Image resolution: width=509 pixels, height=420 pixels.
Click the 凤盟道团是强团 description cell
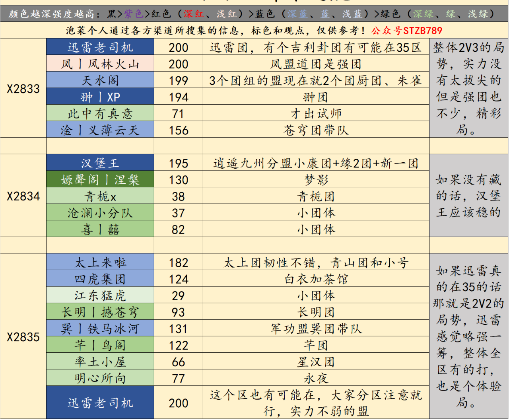coord(316,64)
